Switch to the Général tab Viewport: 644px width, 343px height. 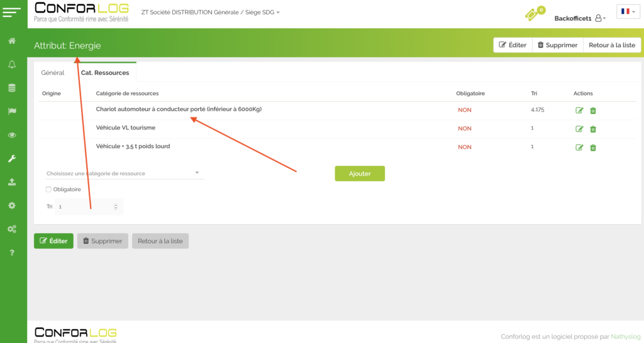53,73
